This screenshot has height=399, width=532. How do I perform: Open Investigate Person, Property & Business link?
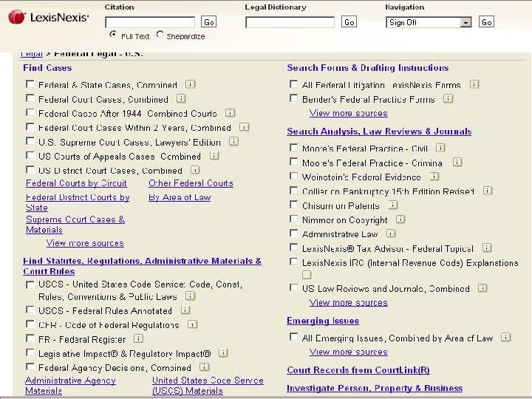[375, 388]
